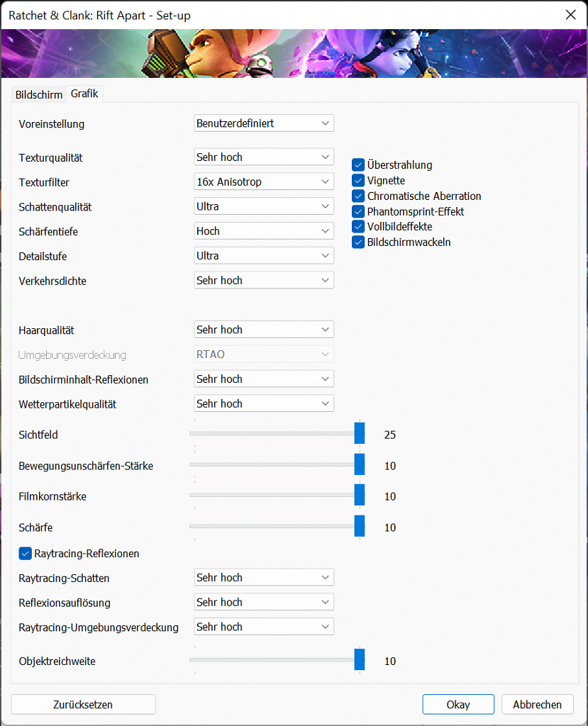Click the Sichtfeld slider handle
The image size is (588, 726).
pos(360,433)
